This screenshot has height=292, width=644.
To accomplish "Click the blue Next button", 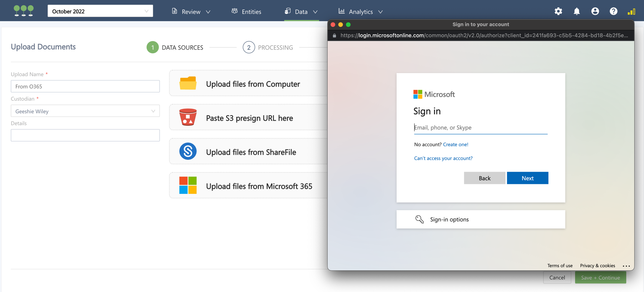I will click(x=527, y=178).
